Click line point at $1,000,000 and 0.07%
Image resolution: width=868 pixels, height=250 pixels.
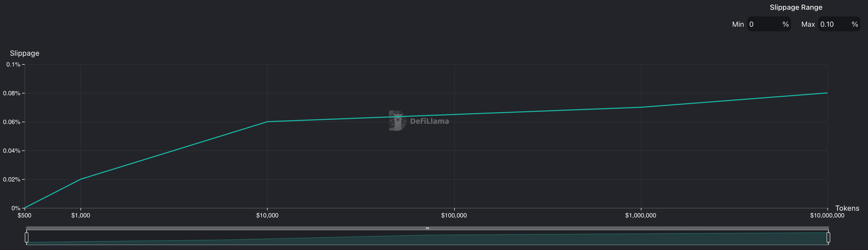(641, 107)
